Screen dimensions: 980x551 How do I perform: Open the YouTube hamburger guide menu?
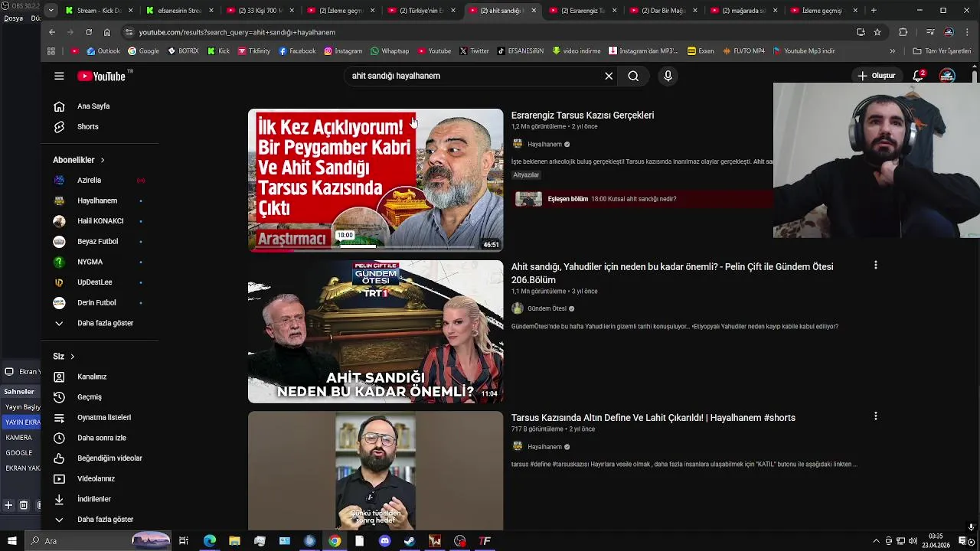pyautogui.click(x=59, y=76)
